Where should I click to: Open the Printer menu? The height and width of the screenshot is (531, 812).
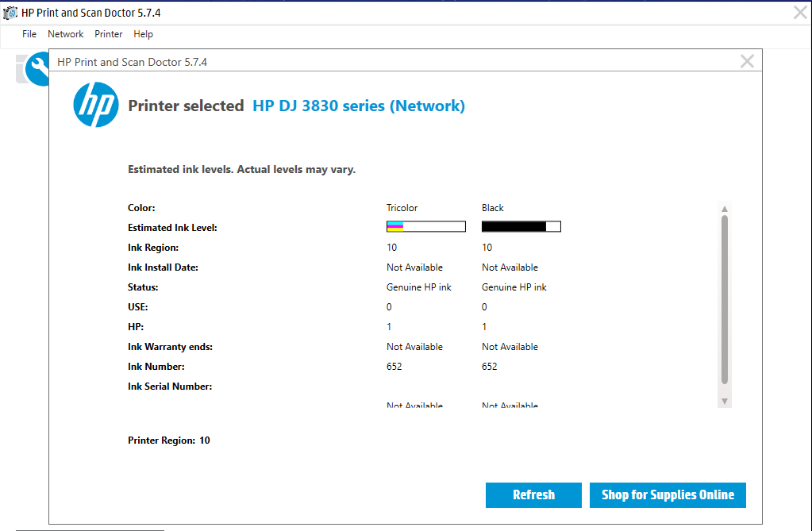(108, 34)
